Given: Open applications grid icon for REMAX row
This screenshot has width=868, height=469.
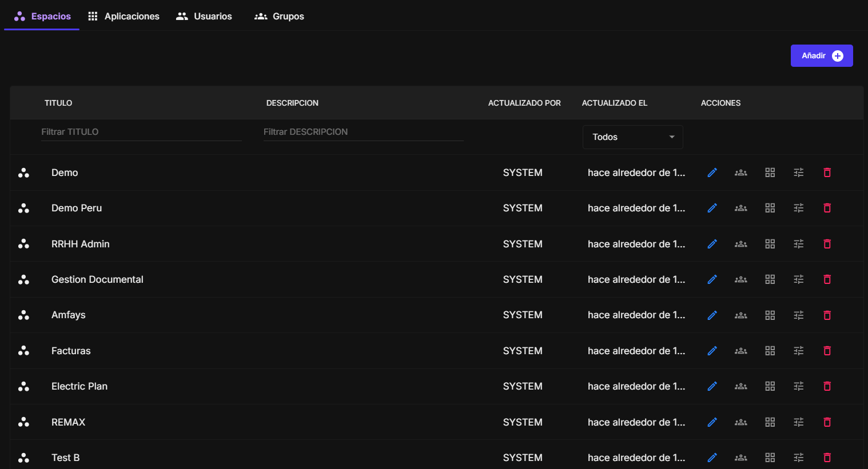Looking at the screenshot, I should (x=770, y=422).
